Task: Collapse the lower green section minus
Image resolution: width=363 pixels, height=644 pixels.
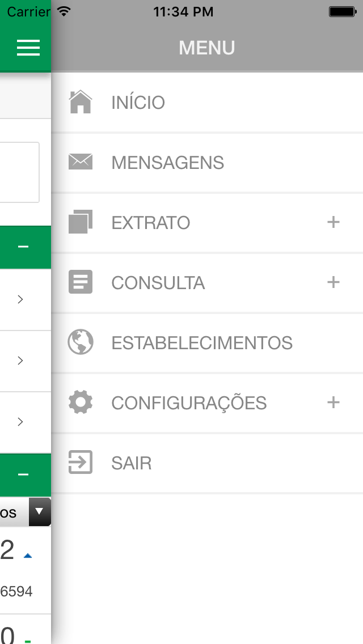Action: click(23, 474)
